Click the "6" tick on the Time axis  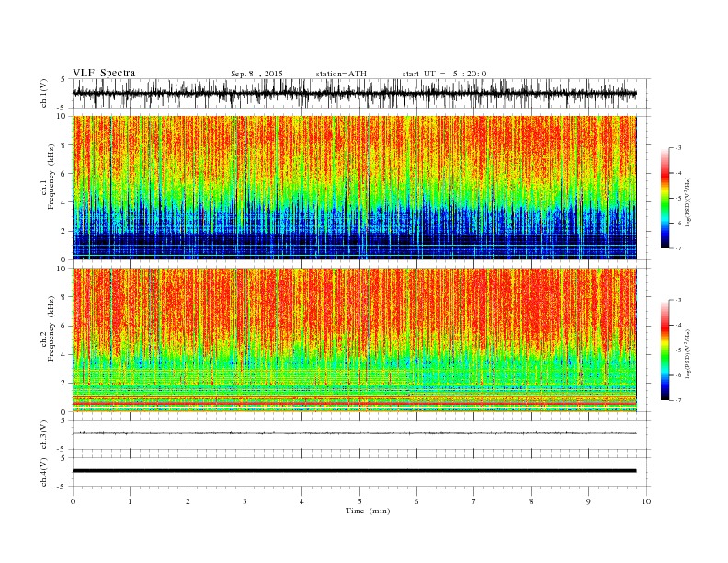[x=416, y=501]
